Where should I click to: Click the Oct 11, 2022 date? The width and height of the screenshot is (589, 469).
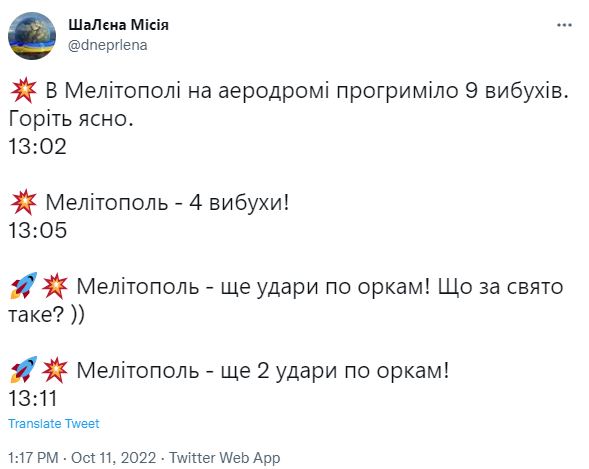tap(113, 458)
